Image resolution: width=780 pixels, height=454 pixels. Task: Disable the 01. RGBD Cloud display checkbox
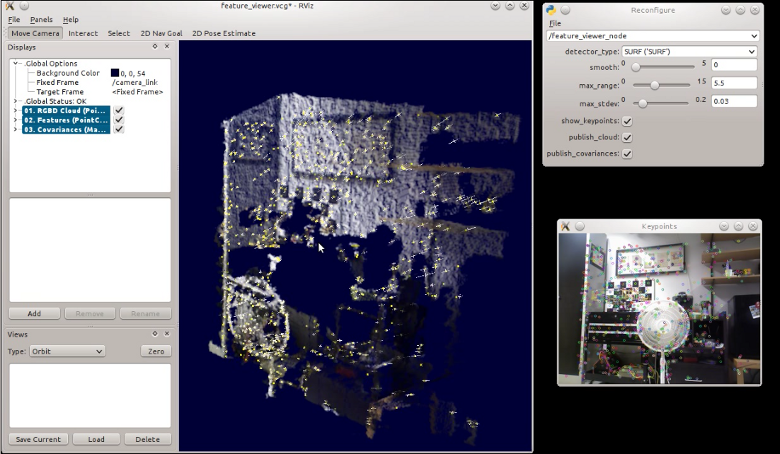click(x=119, y=110)
